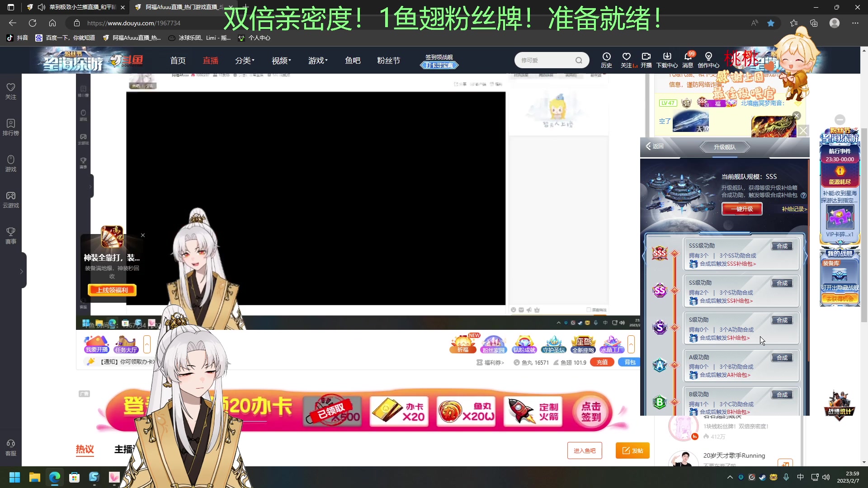Click the 开播 start streaming icon
Screen dimensions: 868x488
646,60
